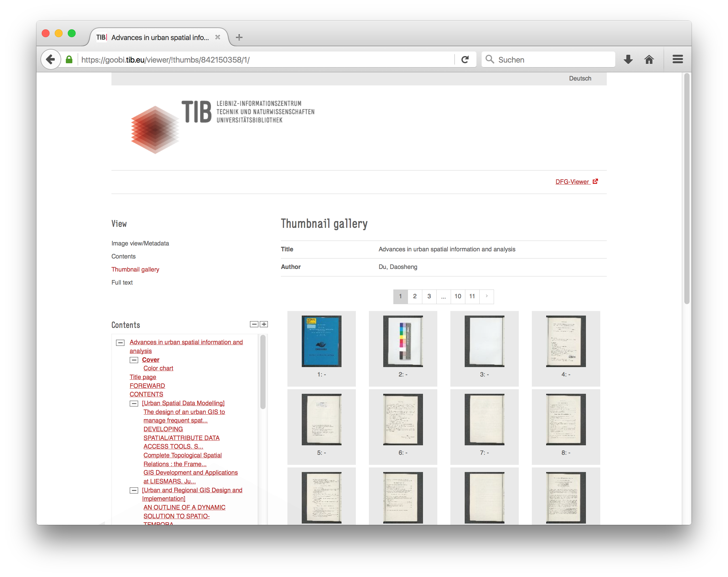Go to the browser home page icon
The height and width of the screenshot is (577, 728).
(648, 60)
